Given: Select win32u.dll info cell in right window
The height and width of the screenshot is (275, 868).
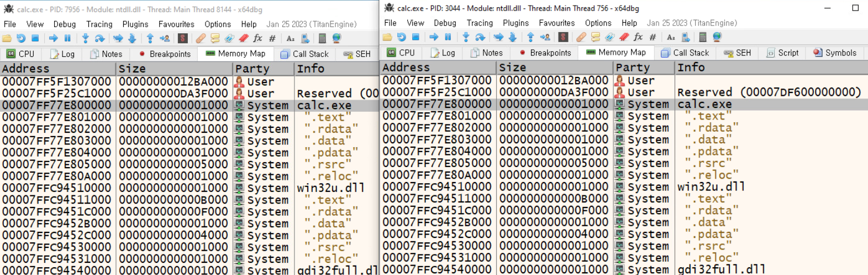Looking at the screenshot, I should pyautogui.click(x=712, y=186).
